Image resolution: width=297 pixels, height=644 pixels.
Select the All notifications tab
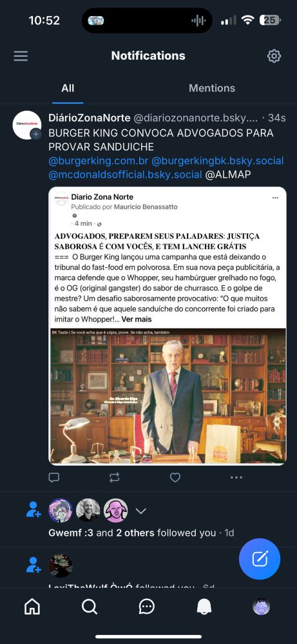pyautogui.click(x=68, y=88)
